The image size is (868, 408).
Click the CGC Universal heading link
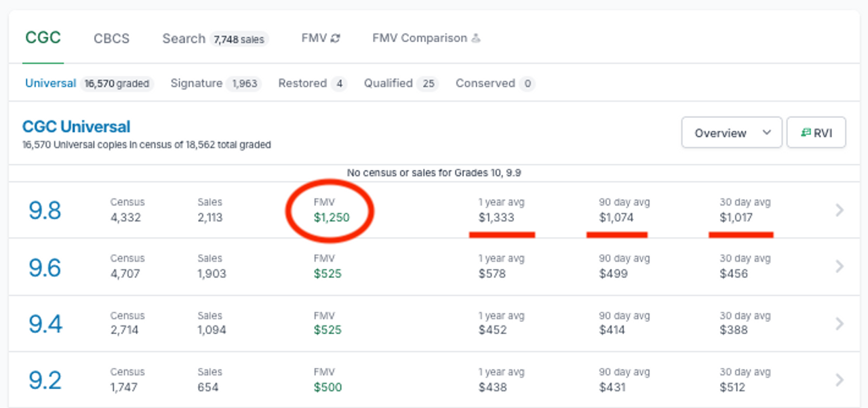pyautogui.click(x=76, y=127)
